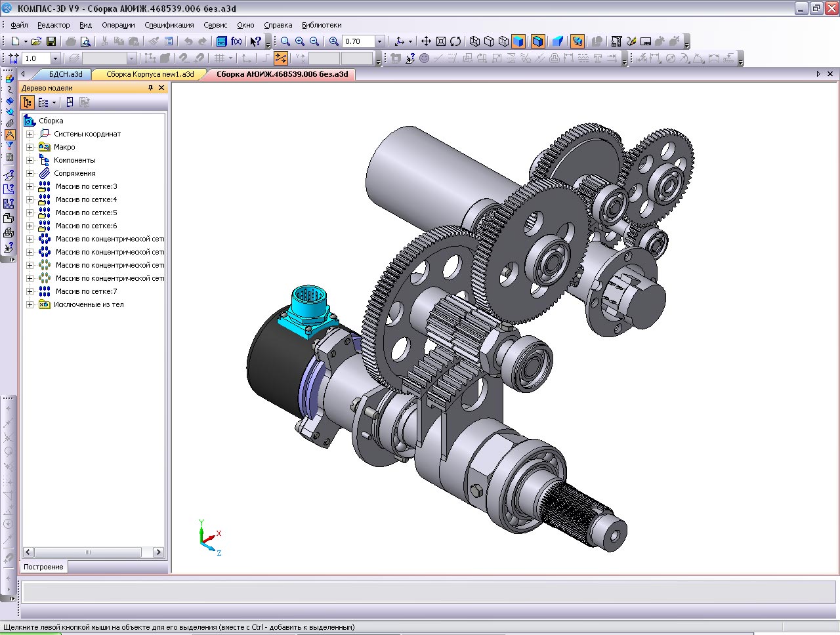Switch to wireframe display mode

coord(475,41)
